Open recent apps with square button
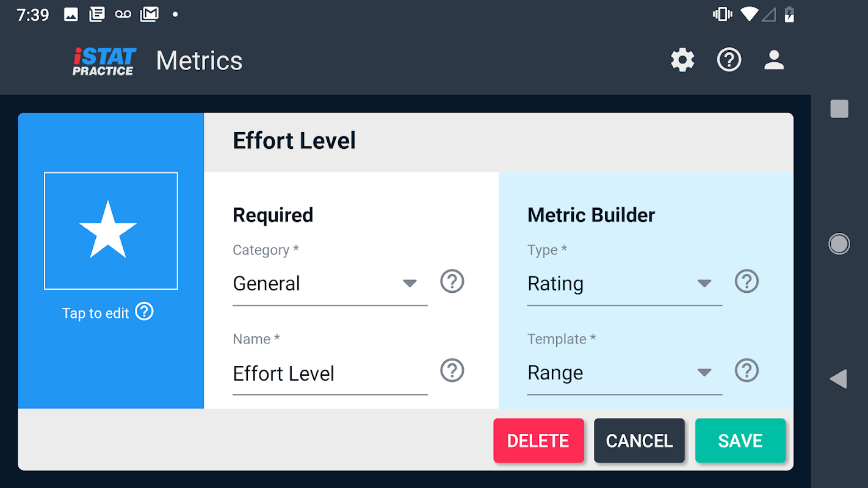 tap(839, 109)
